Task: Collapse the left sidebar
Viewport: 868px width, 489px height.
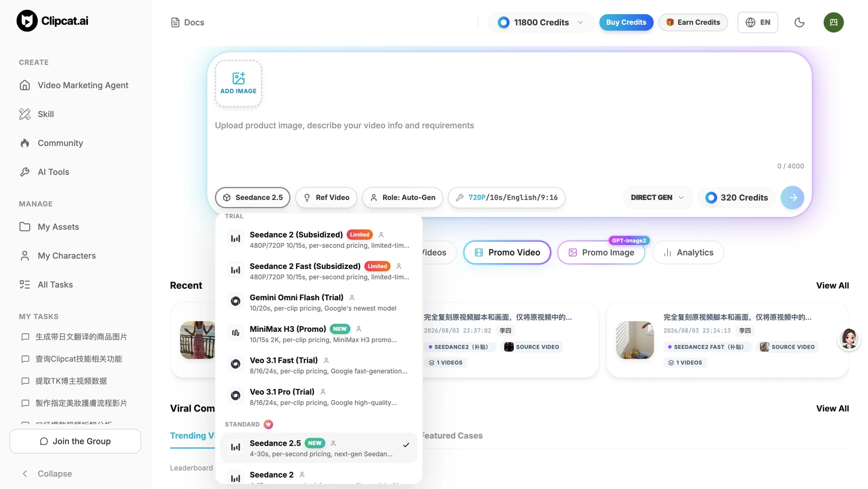Action: pyautogui.click(x=47, y=474)
